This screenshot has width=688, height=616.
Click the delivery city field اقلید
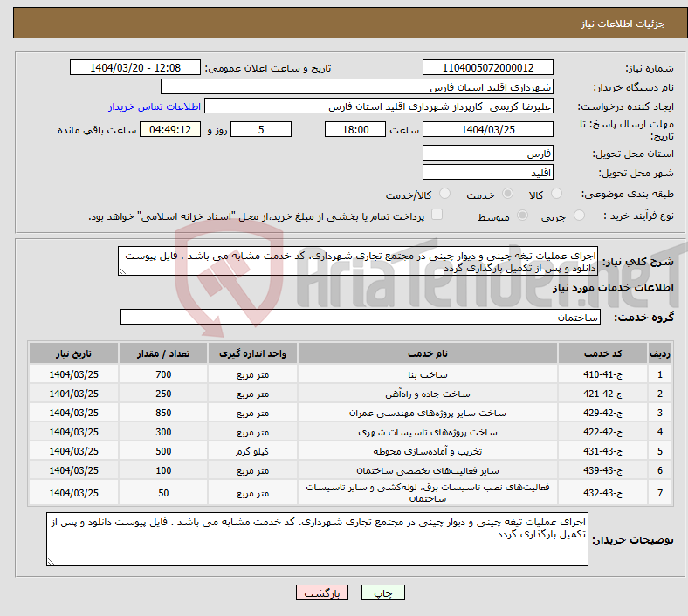click(487, 172)
